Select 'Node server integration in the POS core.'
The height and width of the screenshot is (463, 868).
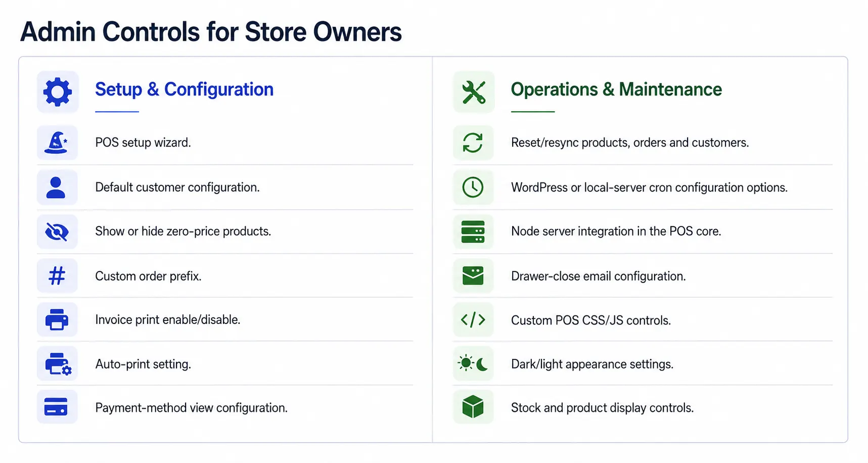[x=616, y=231]
